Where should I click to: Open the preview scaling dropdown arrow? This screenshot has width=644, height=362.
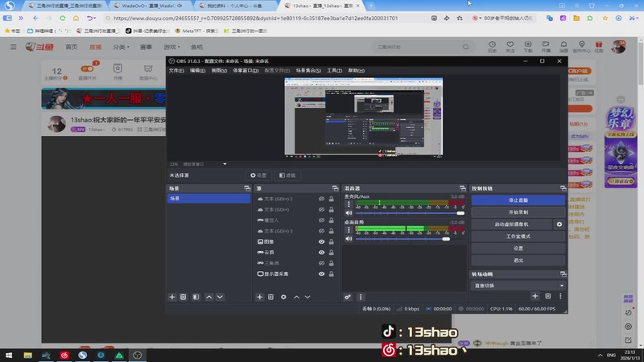(225, 164)
